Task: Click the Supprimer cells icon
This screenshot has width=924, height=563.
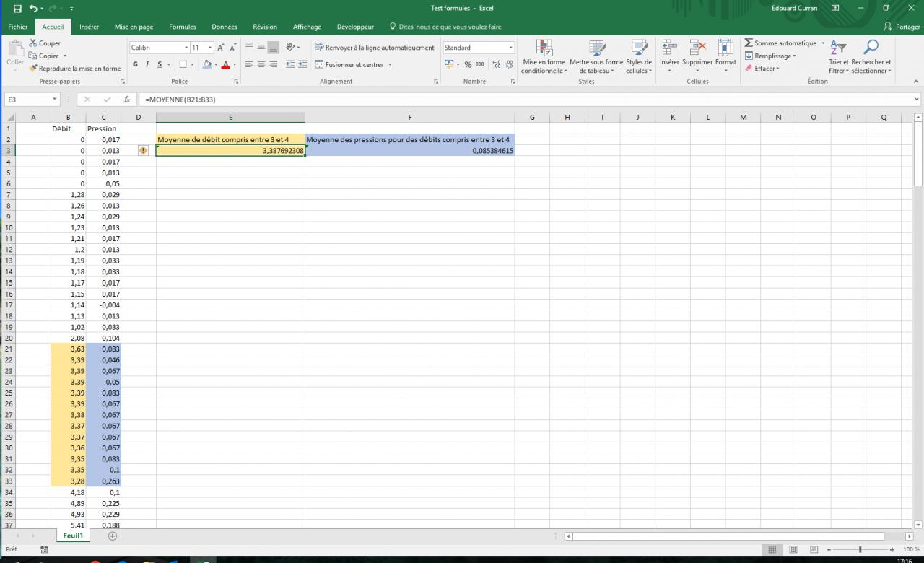Action: (x=697, y=48)
